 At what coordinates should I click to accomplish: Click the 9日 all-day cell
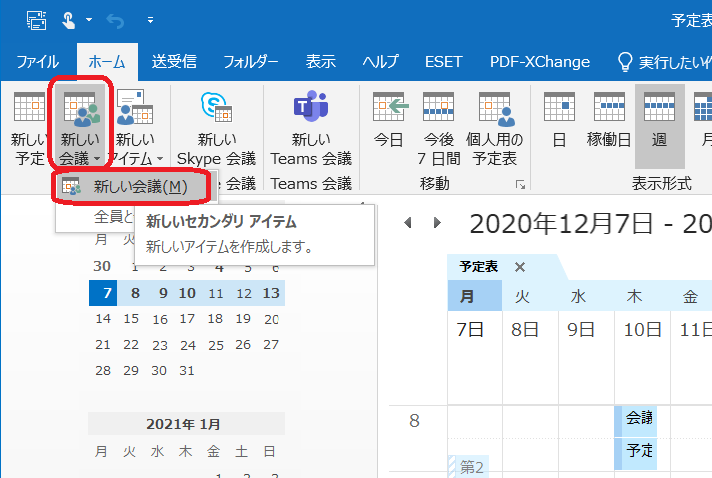pyautogui.click(x=586, y=359)
